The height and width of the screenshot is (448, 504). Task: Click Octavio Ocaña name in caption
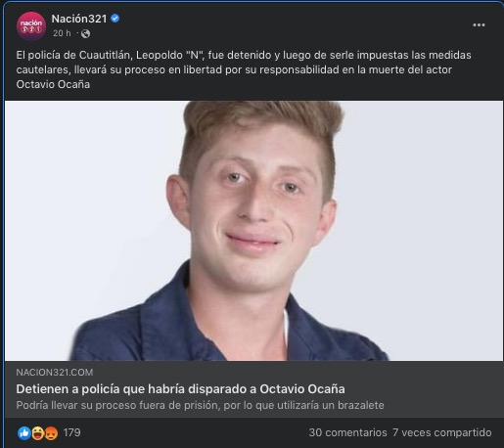53,84
